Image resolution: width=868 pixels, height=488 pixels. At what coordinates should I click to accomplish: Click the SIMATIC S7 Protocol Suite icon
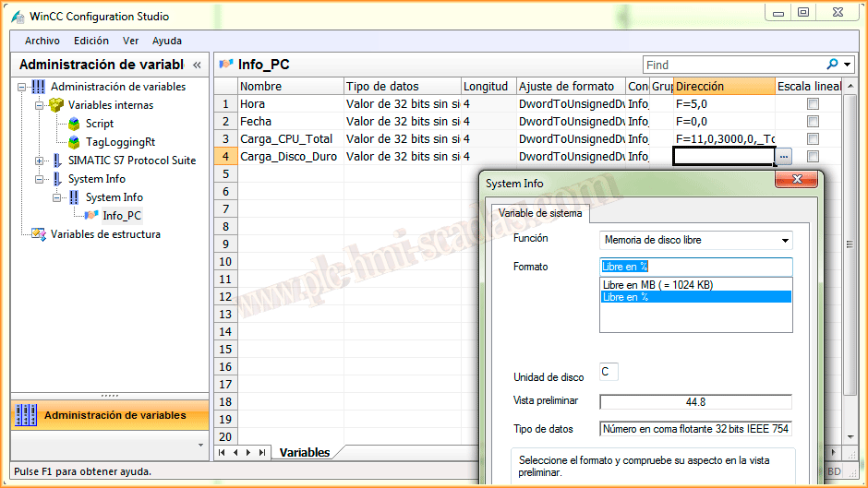pyautogui.click(x=57, y=161)
